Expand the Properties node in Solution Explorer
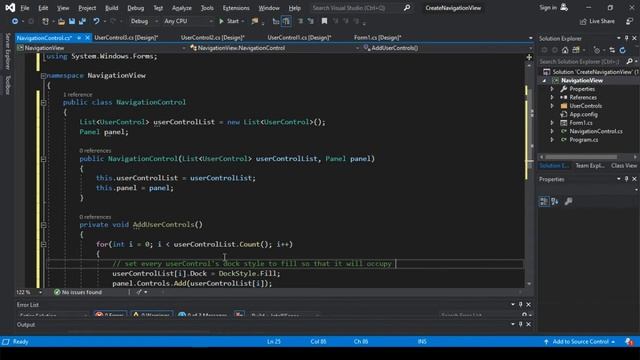Screen dimensions: 640x360 click(x=552, y=89)
